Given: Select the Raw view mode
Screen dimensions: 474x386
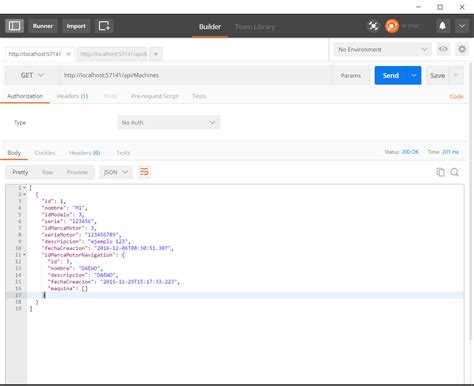Looking at the screenshot, I should pos(47,172).
